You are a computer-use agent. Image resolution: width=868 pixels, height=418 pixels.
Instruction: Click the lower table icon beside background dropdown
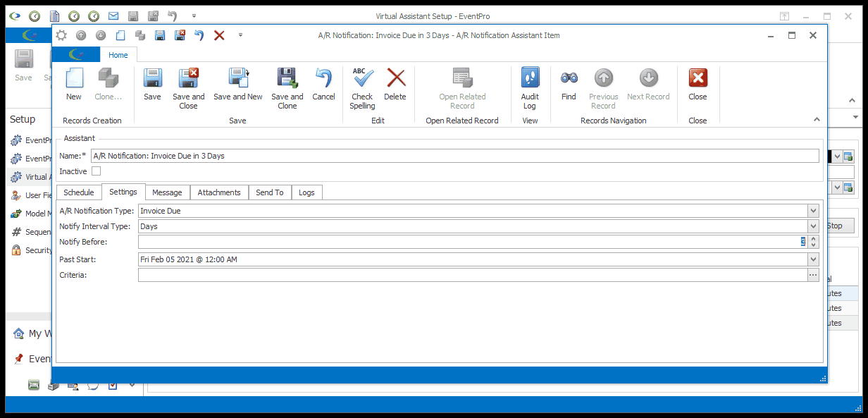point(848,188)
